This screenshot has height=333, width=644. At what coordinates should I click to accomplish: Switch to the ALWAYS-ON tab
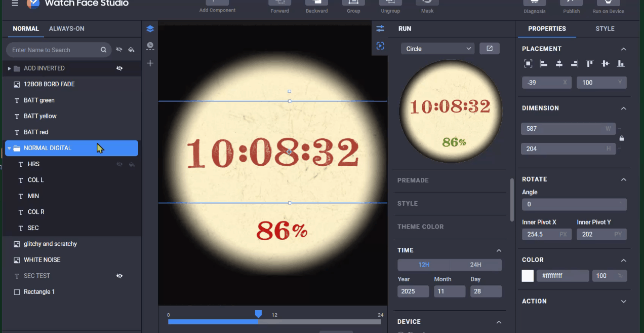coord(66,29)
